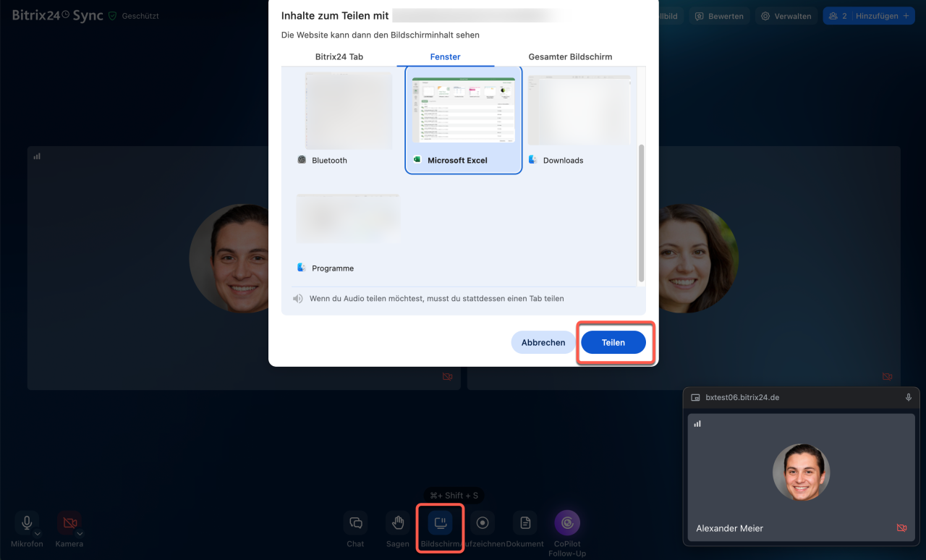The image size is (926, 560).
Task: Click the camera-off icon on the left video tile
Action: pyautogui.click(x=448, y=377)
